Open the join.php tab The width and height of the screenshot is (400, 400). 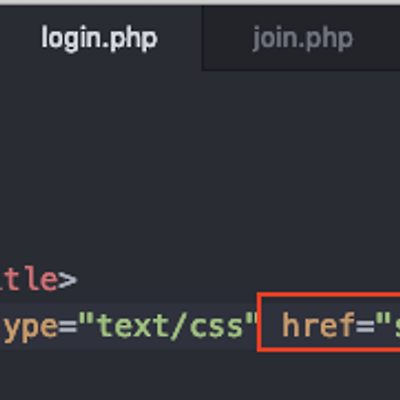coord(302,38)
